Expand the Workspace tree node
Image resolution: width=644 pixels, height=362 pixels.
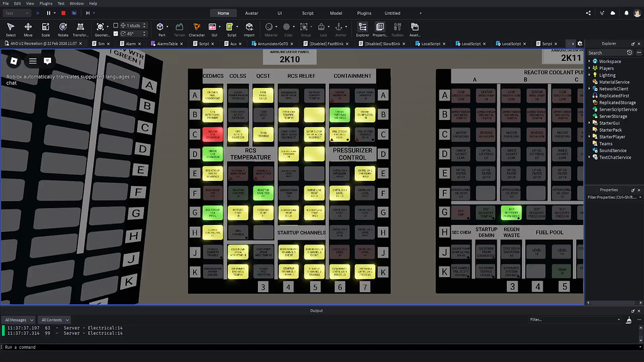(590, 61)
